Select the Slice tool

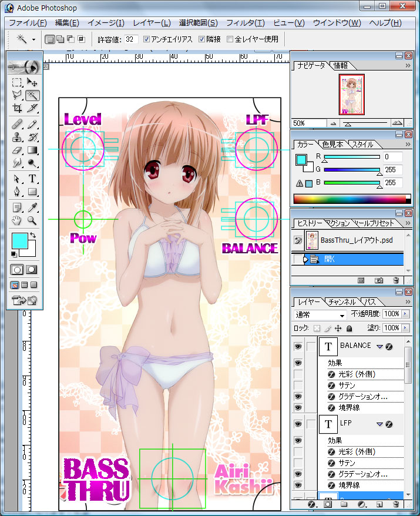click(32, 108)
